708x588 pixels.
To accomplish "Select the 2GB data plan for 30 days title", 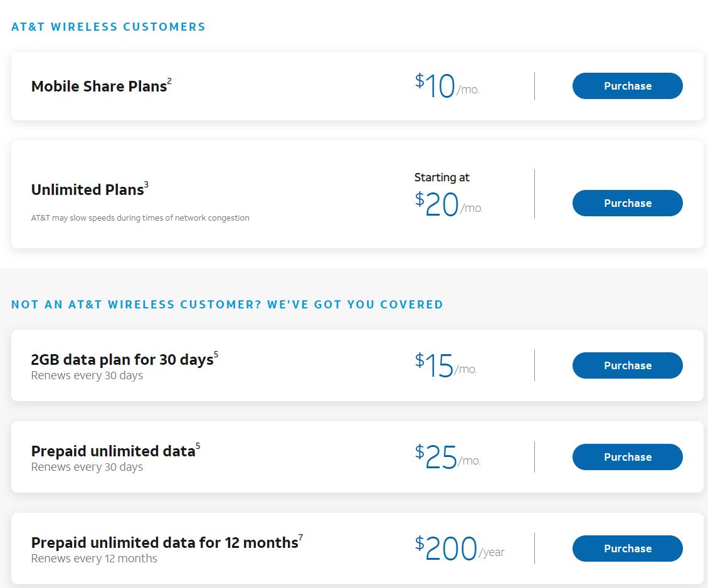I will (122, 360).
